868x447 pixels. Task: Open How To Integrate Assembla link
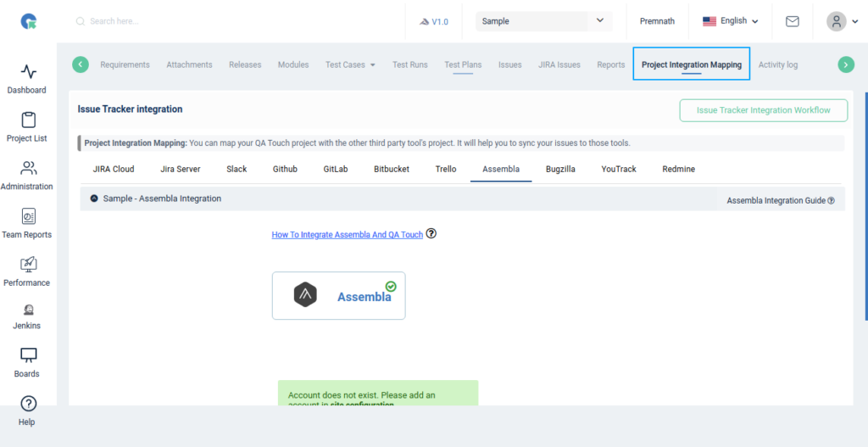coord(347,234)
